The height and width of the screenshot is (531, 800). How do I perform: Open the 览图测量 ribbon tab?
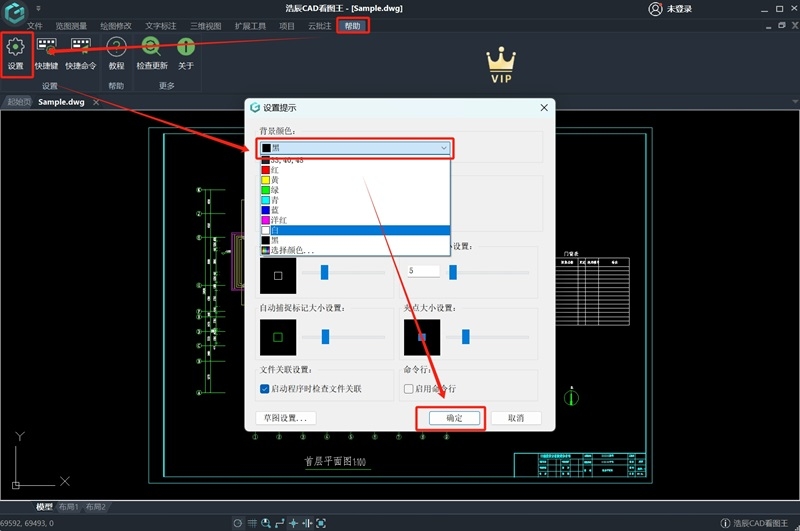click(x=71, y=26)
